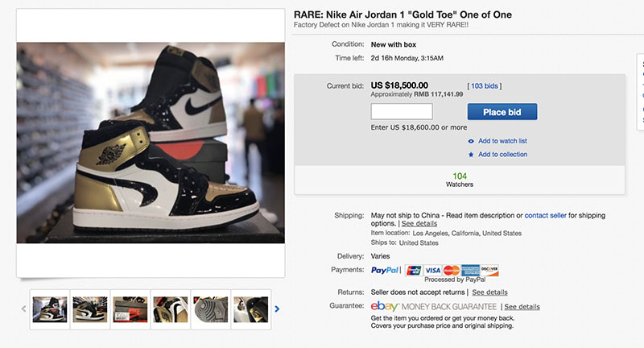Image resolution: width=644 pixels, height=348 pixels.
Task: Click the Discover card icon
Action: [489, 270]
